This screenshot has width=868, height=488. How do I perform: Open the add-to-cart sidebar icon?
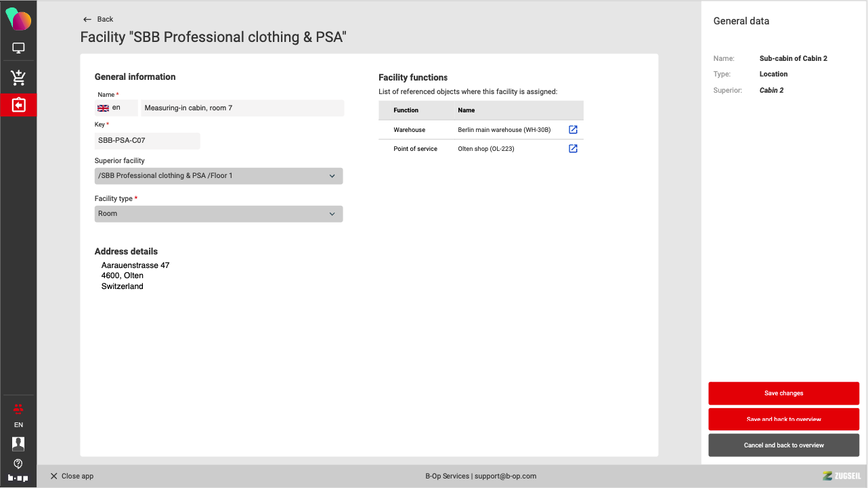coord(18,78)
